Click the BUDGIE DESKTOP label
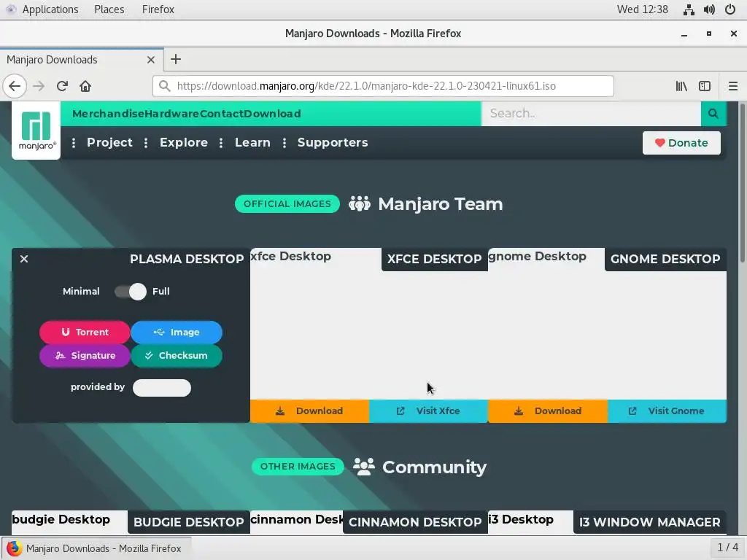 tap(189, 522)
